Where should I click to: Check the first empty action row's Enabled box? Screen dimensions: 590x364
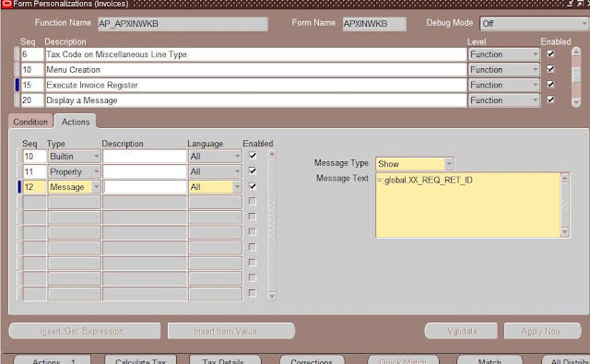pos(253,201)
